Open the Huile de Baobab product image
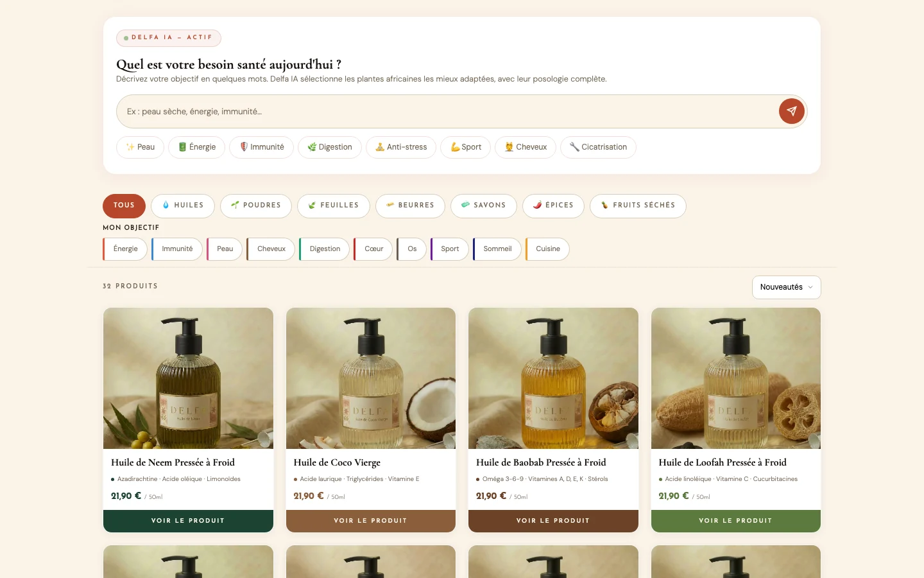The width and height of the screenshot is (924, 578). 553,378
